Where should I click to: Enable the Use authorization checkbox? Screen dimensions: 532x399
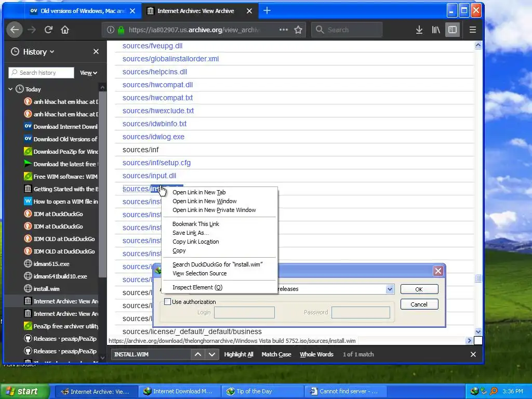[x=167, y=302]
